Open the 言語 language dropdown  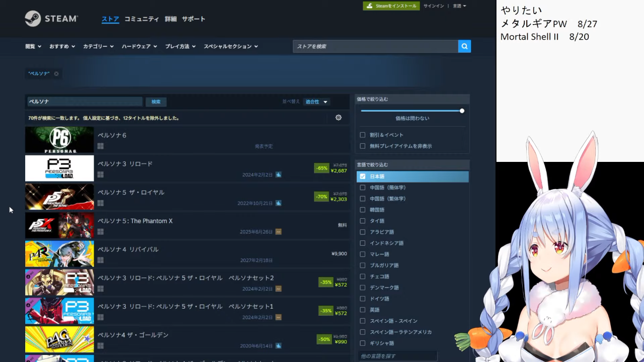tap(459, 6)
